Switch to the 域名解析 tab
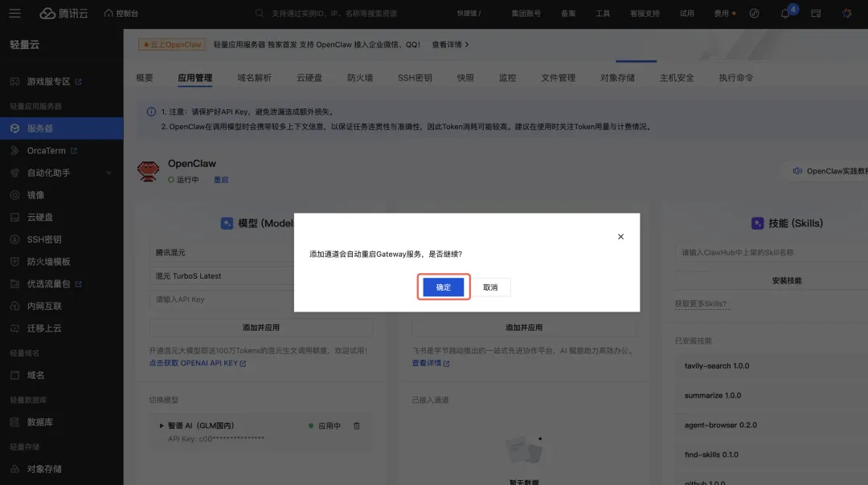 click(x=254, y=78)
